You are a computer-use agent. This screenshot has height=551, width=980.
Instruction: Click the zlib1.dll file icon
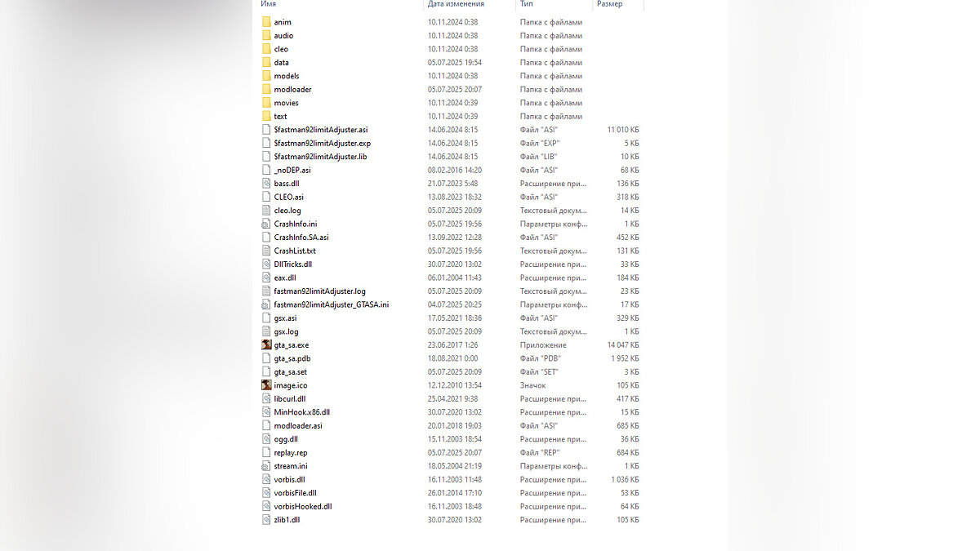click(266, 519)
